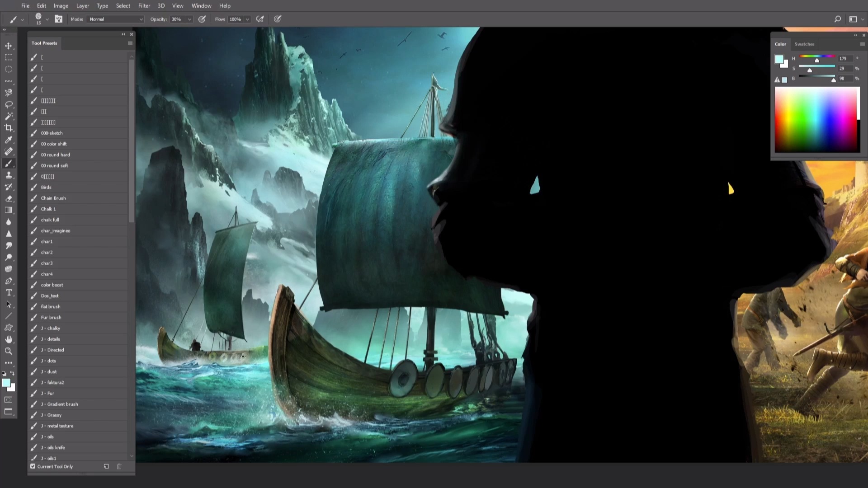Image resolution: width=868 pixels, height=488 pixels.
Task: Open the File menu
Action: point(25,6)
